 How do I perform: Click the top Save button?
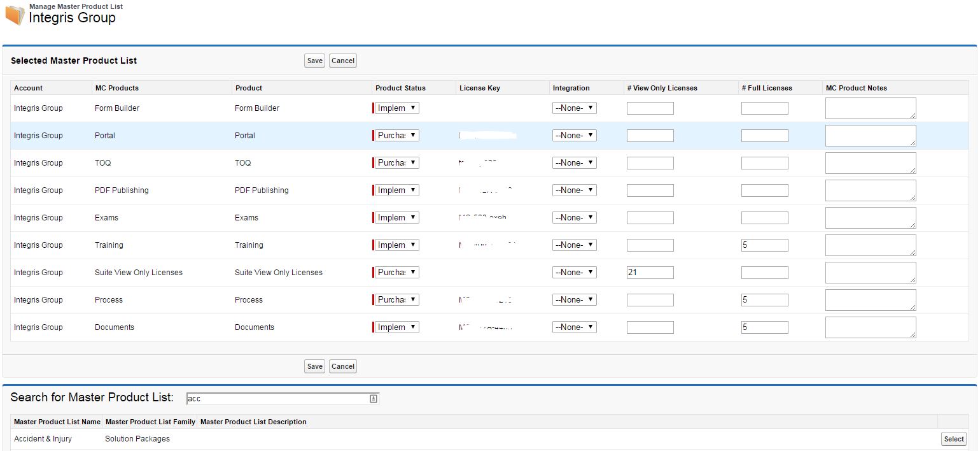314,61
